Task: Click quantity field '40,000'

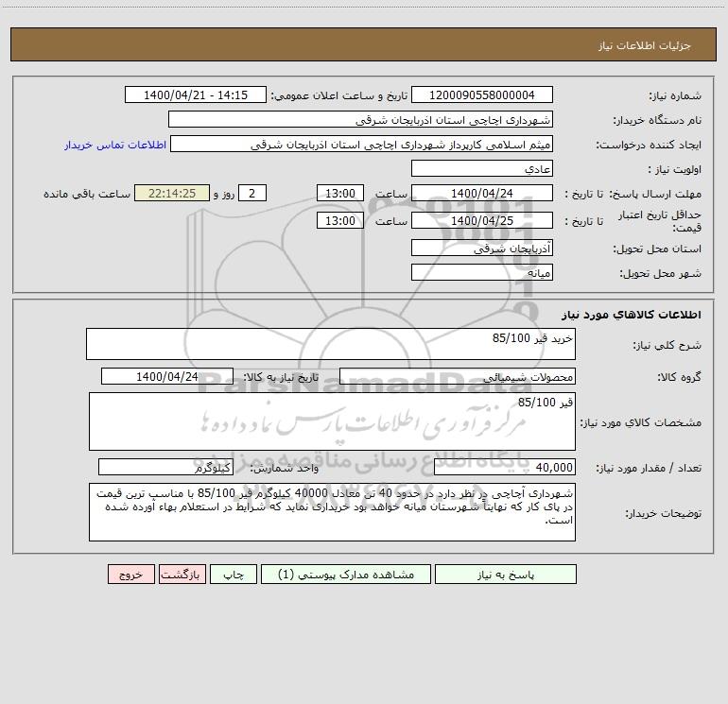Action: coord(505,468)
